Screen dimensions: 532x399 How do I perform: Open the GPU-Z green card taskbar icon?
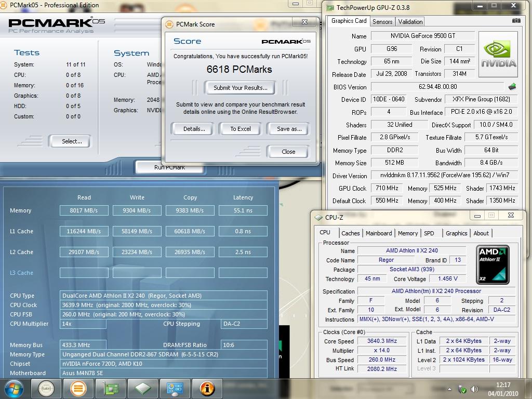pos(111,389)
